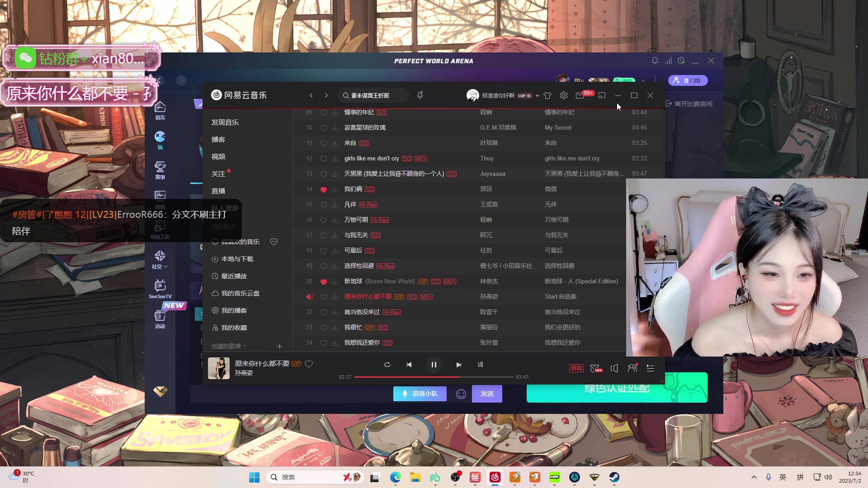This screenshot has width=868, height=488.
Task: Open the MV for 新地球
Action: coord(450,282)
